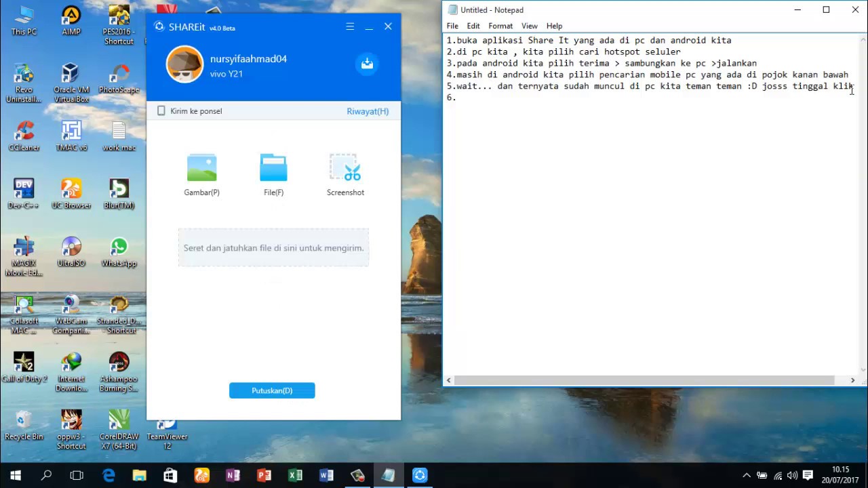Select the AIMP desktop icon
Viewport: 868px width, 488px height.
point(71,21)
